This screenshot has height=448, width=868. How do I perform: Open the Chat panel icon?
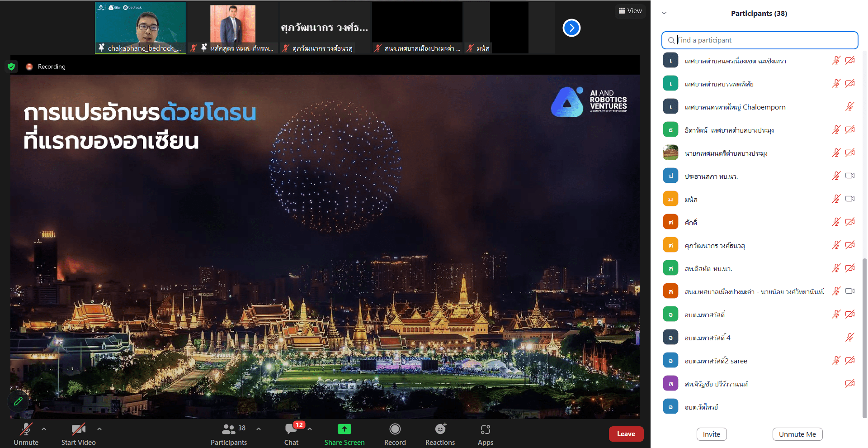click(x=291, y=429)
